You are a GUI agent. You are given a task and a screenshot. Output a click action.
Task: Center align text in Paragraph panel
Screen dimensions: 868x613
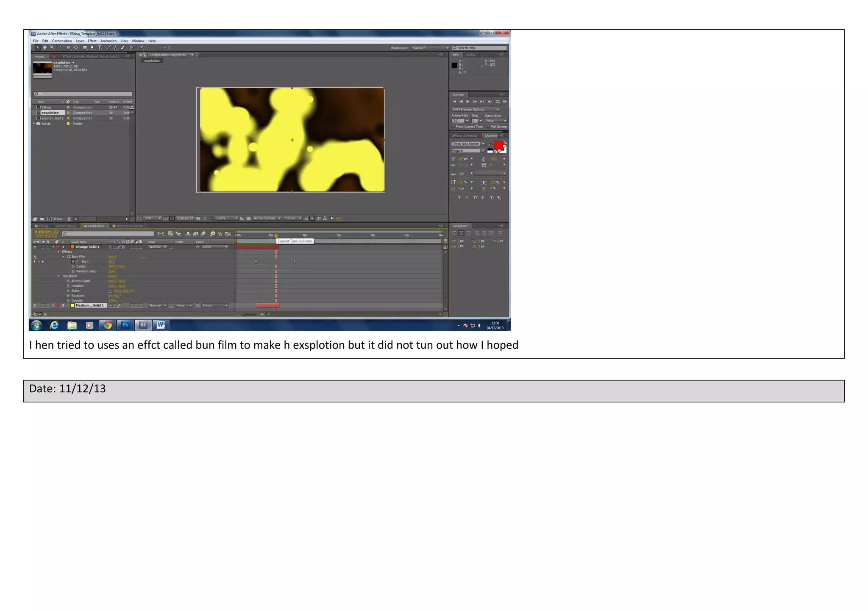[x=462, y=233]
